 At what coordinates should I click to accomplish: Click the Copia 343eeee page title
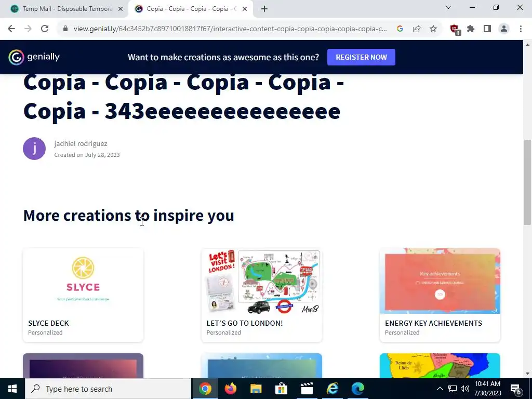coord(183,97)
